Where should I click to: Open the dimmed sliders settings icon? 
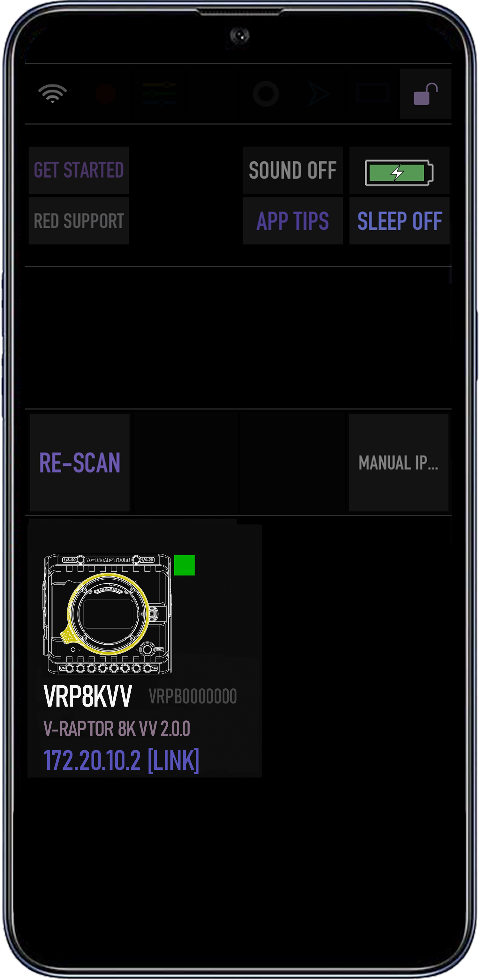point(159,93)
